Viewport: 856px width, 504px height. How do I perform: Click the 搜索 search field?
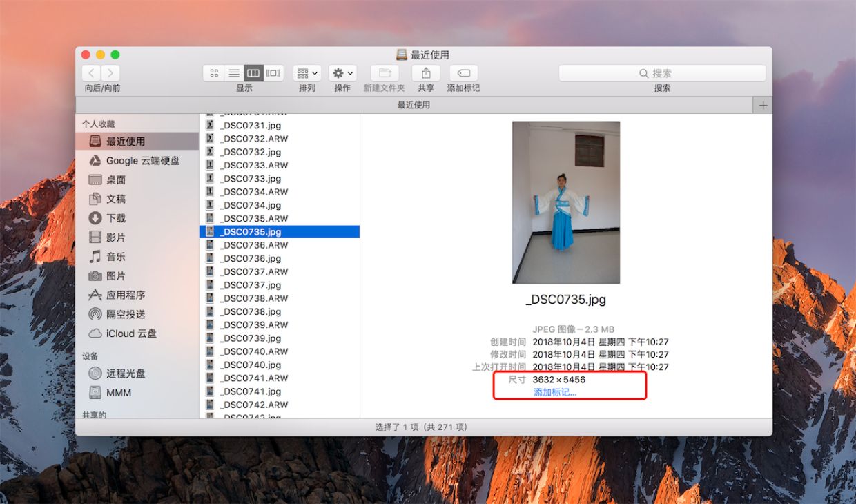pos(662,73)
